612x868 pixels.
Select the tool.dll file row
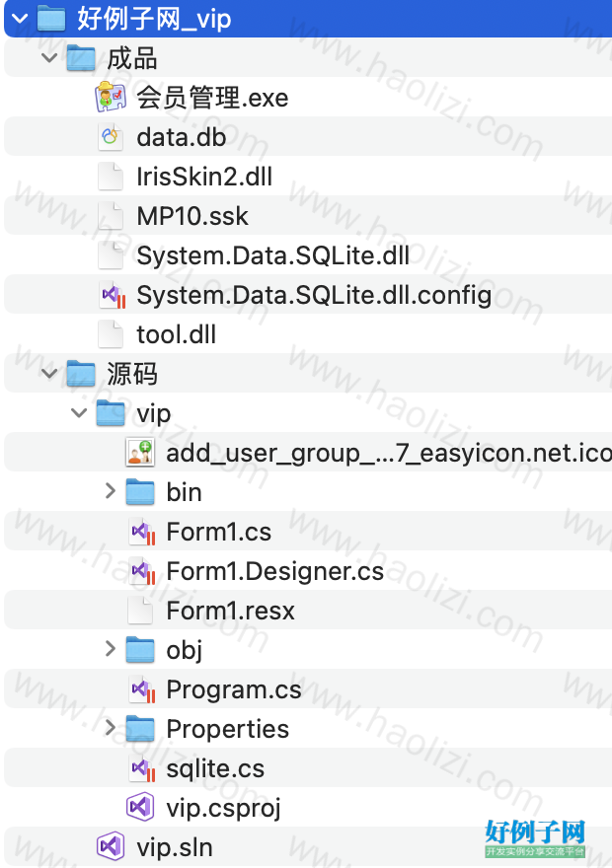click(x=308, y=334)
